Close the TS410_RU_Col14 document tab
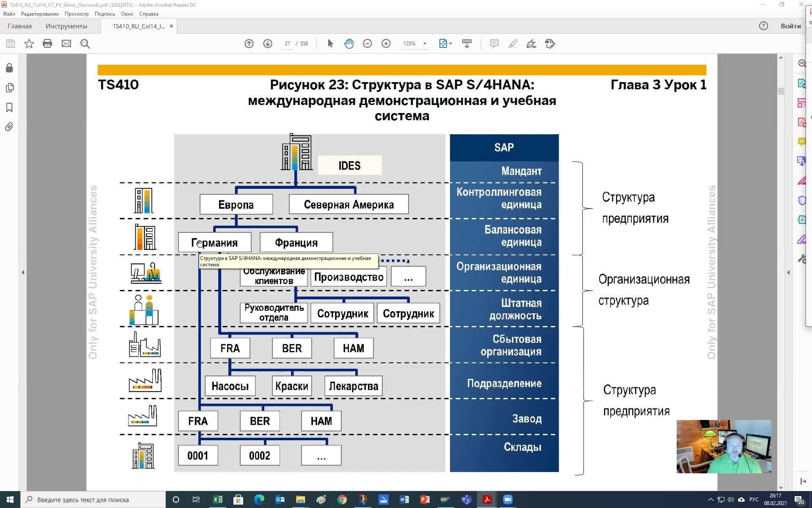The image size is (812, 508). tap(171, 26)
